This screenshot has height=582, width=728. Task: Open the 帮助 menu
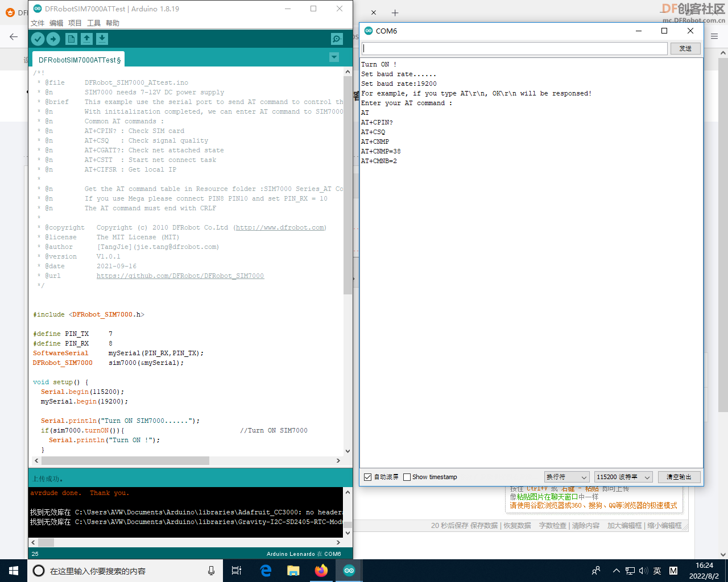coord(113,23)
